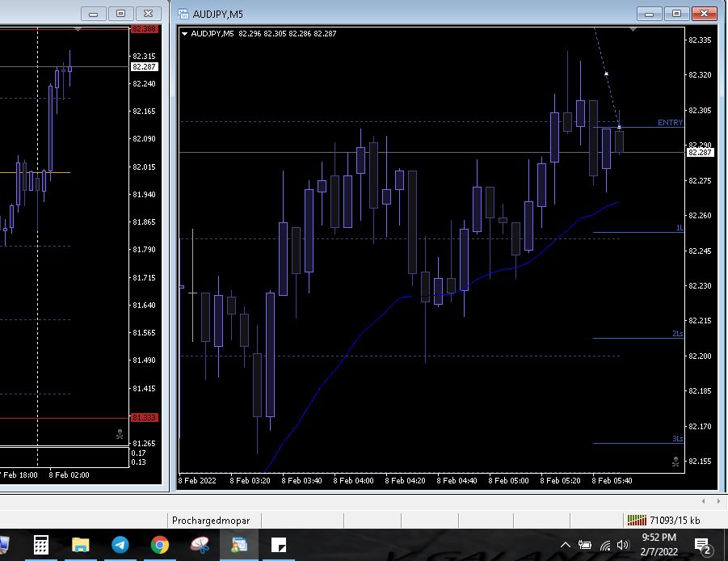This screenshot has width=728, height=561.
Task: Open the Windows notification center
Action: (701, 546)
